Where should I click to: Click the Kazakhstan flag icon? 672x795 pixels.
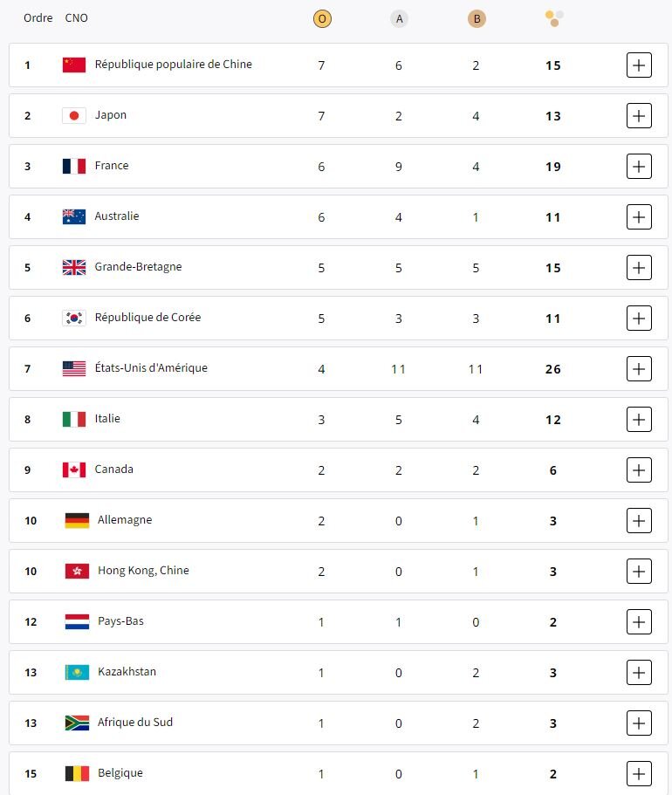pyautogui.click(x=77, y=672)
